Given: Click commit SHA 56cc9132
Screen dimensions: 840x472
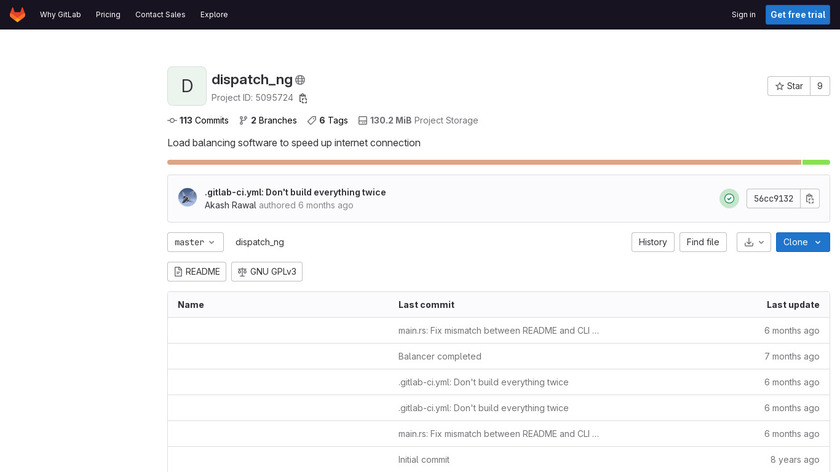Looking at the screenshot, I should point(773,199).
